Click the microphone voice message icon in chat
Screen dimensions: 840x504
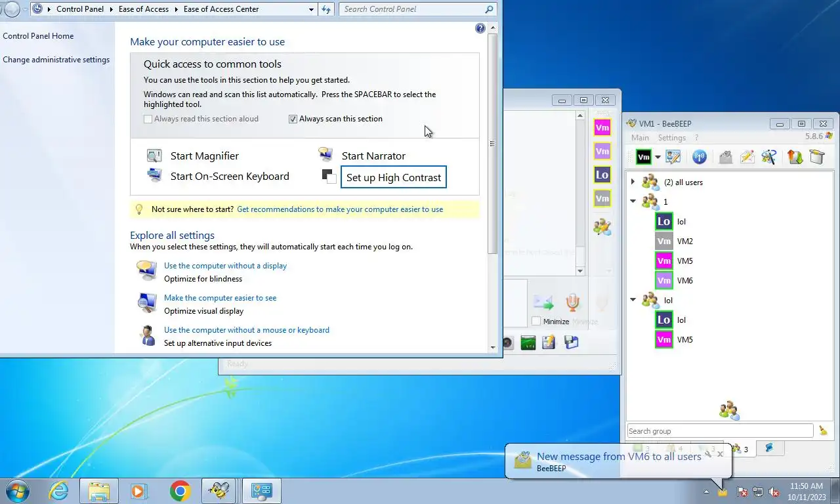(x=573, y=303)
